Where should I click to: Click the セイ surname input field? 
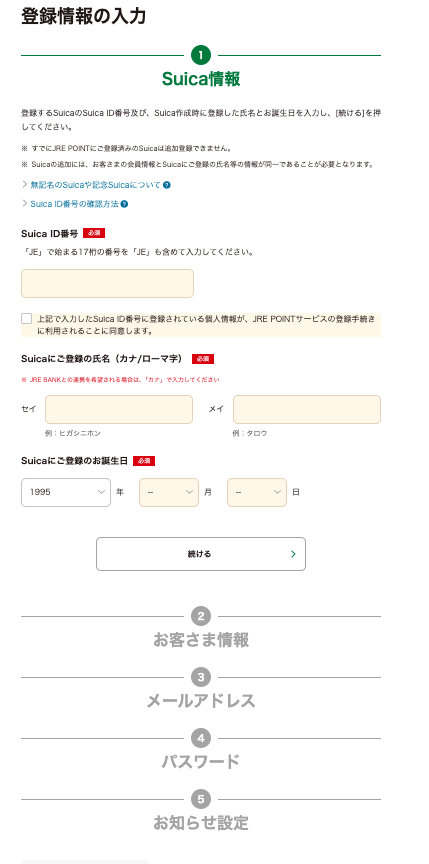(x=119, y=409)
